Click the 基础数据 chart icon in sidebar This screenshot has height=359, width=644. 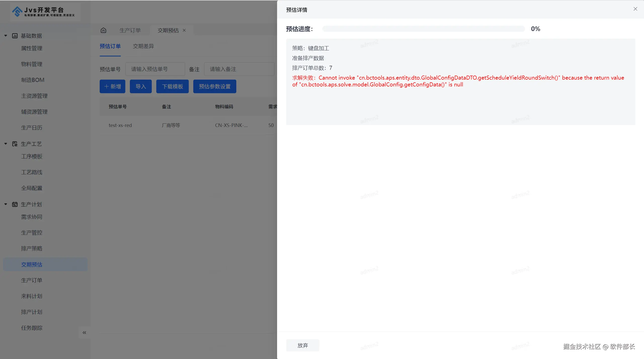point(15,36)
